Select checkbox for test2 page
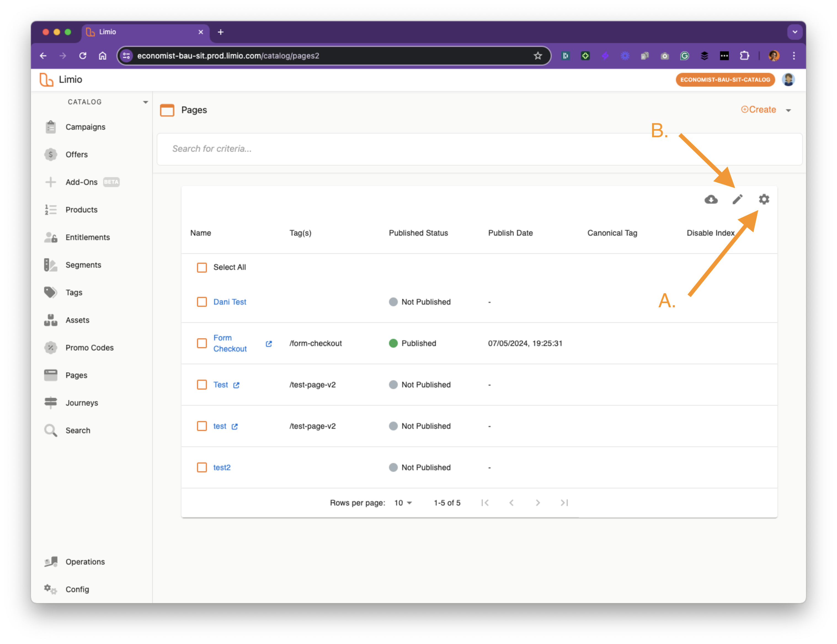The width and height of the screenshot is (837, 644). (x=202, y=468)
